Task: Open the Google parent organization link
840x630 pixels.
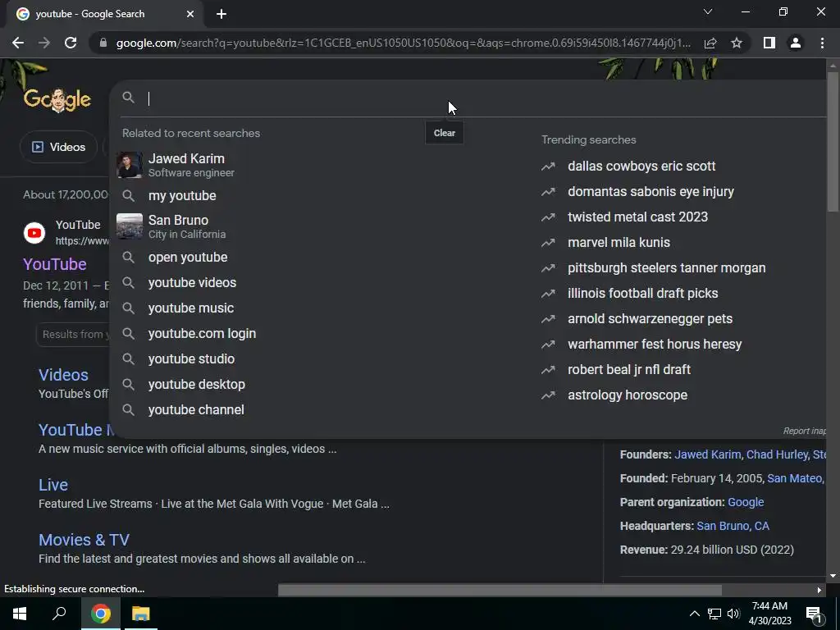Action: click(746, 503)
